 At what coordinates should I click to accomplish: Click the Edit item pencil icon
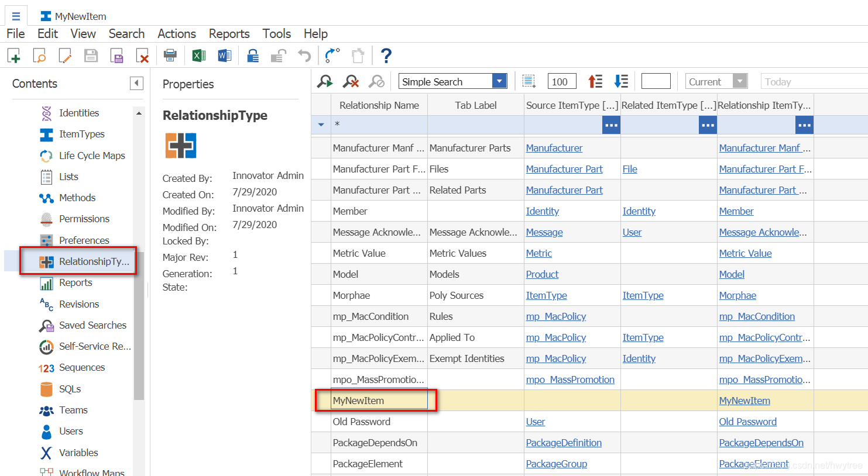(x=65, y=56)
